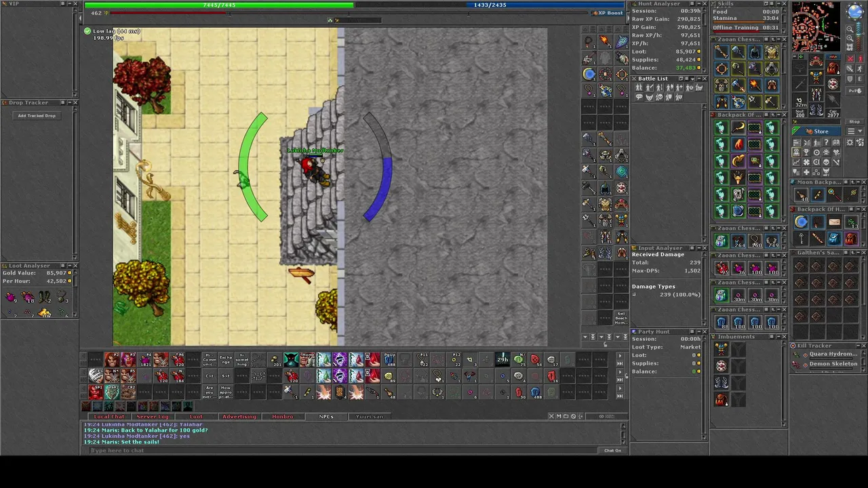Collapse the Skills panel
The height and width of the screenshot is (488, 868).
778,4
